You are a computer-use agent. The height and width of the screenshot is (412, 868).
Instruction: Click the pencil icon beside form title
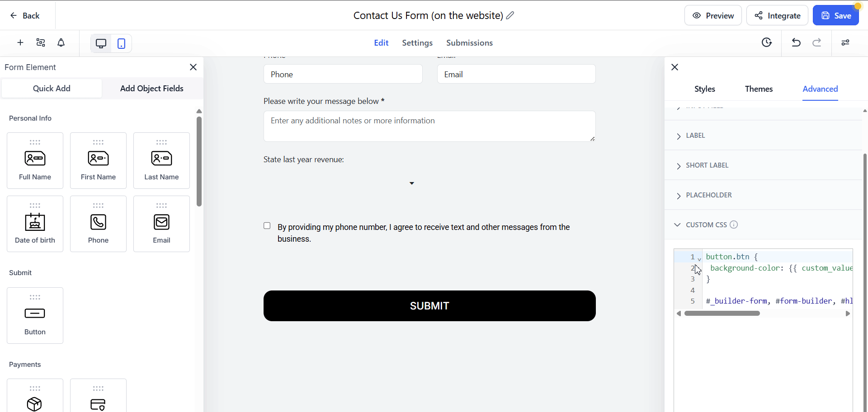[510, 15]
